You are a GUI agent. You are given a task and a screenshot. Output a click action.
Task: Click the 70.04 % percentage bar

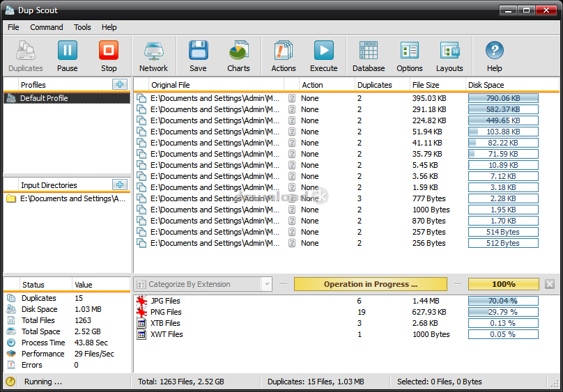click(x=503, y=301)
